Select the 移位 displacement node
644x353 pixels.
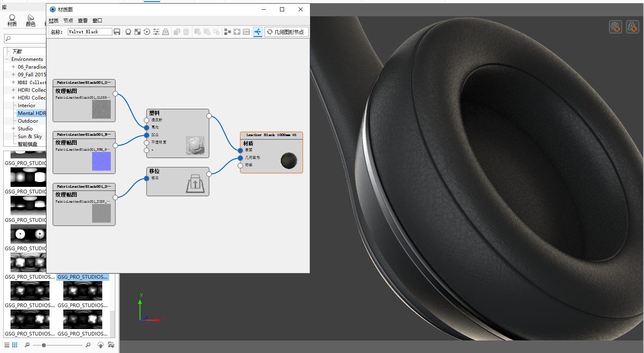point(178,182)
